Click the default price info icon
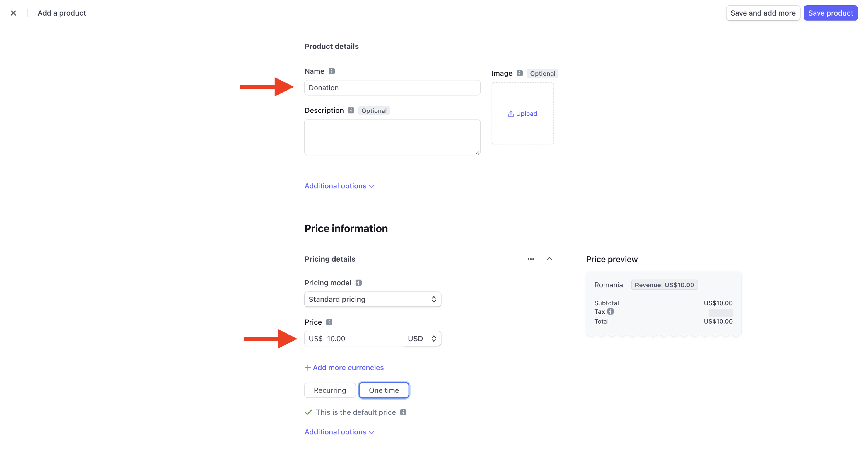The width and height of the screenshot is (868, 459). pos(403,412)
